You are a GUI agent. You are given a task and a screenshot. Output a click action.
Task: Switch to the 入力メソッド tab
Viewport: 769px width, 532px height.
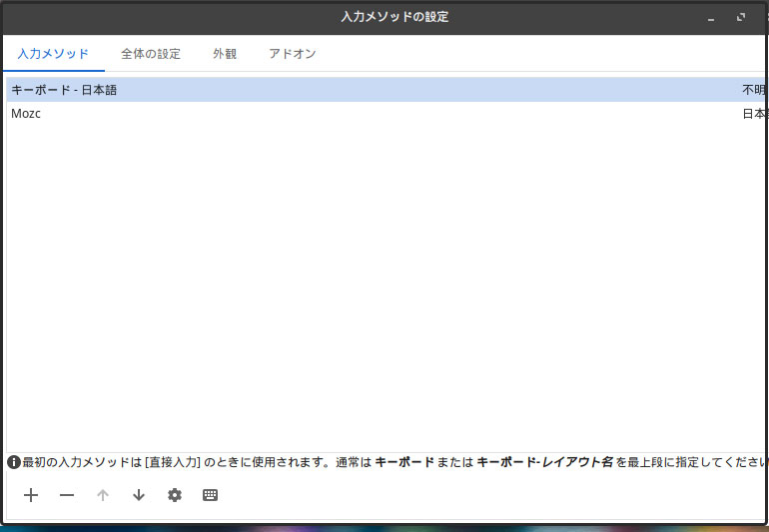click(x=53, y=54)
